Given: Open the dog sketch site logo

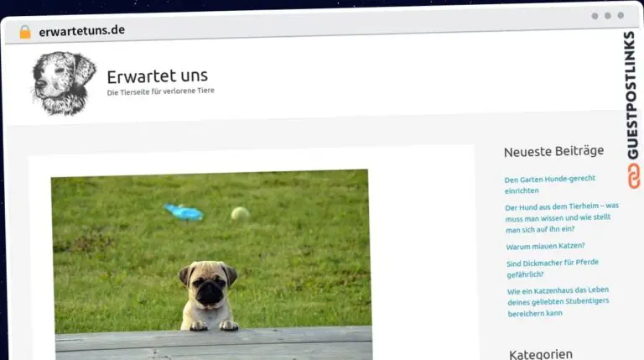Looking at the screenshot, I should pyautogui.click(x=64, y=83).
